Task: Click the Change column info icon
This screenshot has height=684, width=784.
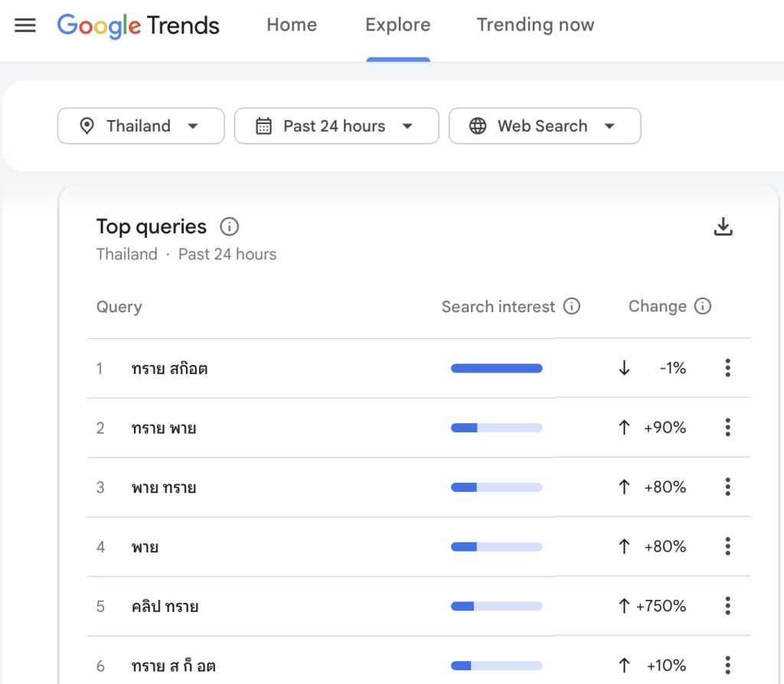Action: coord(703,306)
